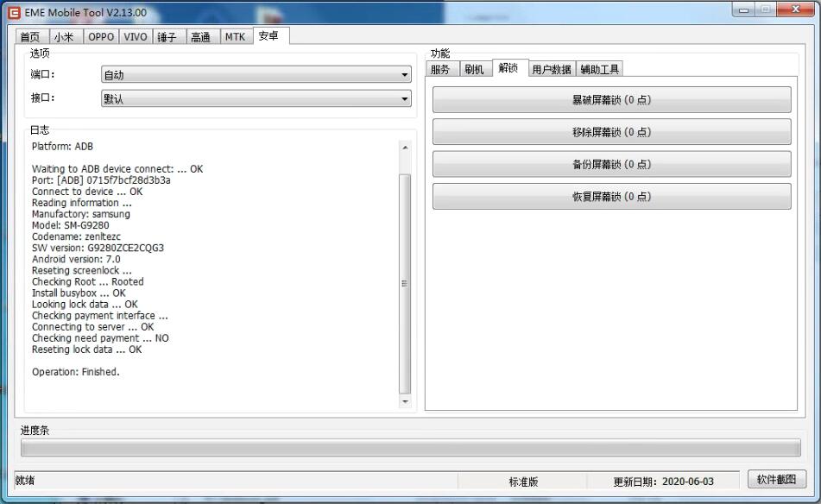This screenshot has height=504, width=821.
Task: Click the 'Android version: 7.0' log line
Action: [76, 259]
